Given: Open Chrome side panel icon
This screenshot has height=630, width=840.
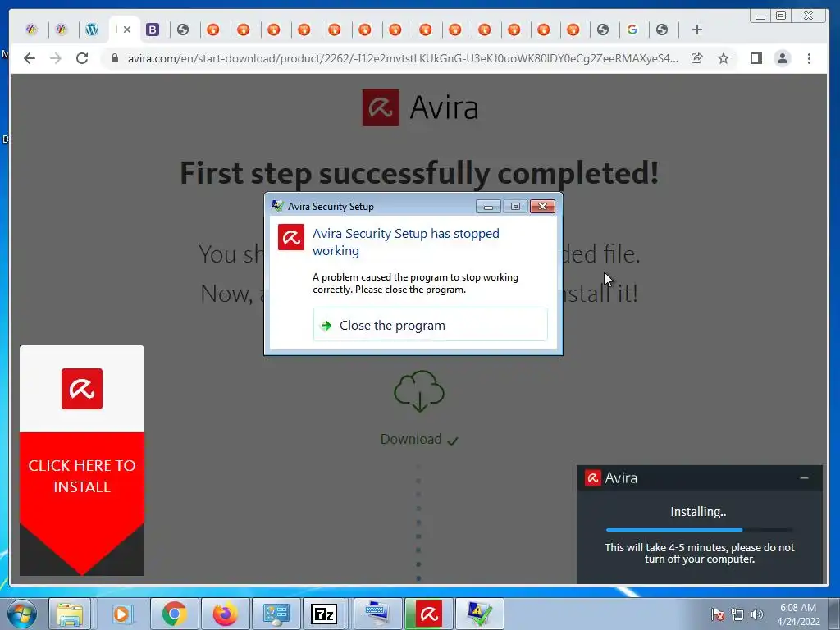Looking at the screenshot, I should pyautogui.click(x=756, y=58).
